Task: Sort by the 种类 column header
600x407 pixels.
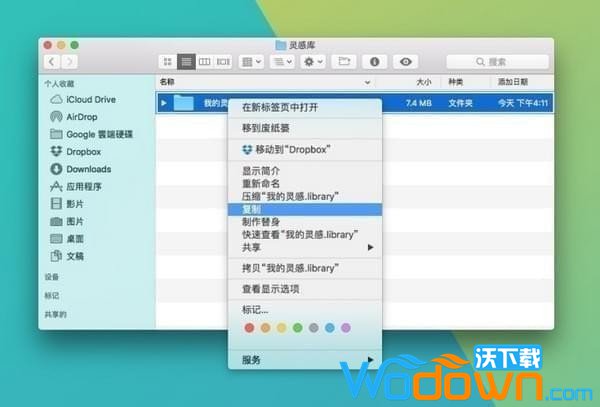Action: (x=456, y=82)
